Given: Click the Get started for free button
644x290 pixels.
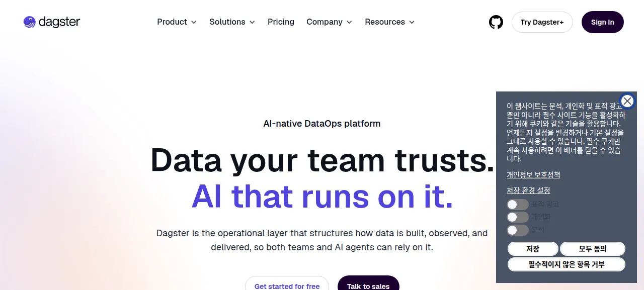Looking at the screenshot, I should pos(287,284).
